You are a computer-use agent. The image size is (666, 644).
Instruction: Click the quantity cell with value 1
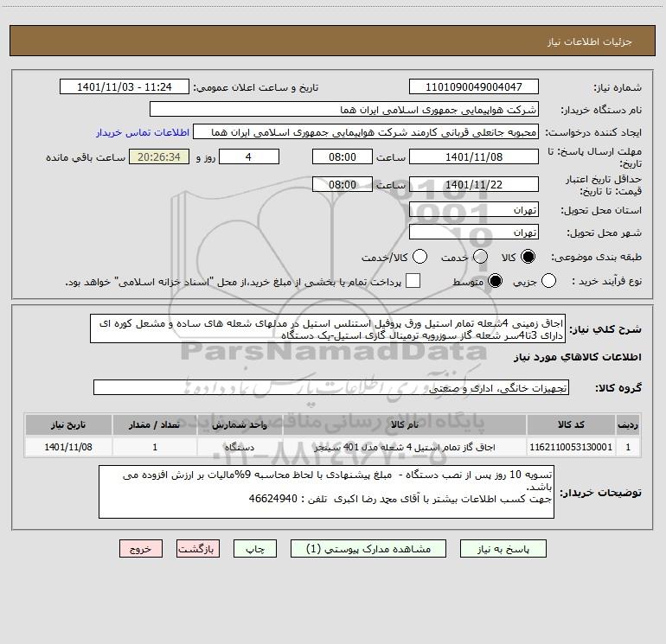[155, 447]
